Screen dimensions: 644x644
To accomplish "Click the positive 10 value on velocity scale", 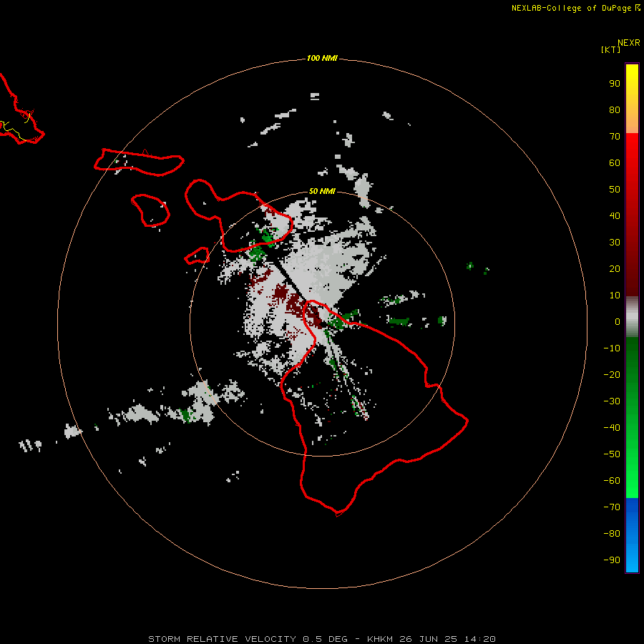I will (615, 296).
